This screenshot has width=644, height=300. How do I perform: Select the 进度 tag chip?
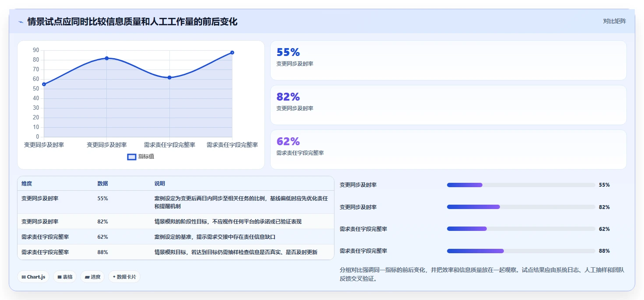[x=92, y=277]
